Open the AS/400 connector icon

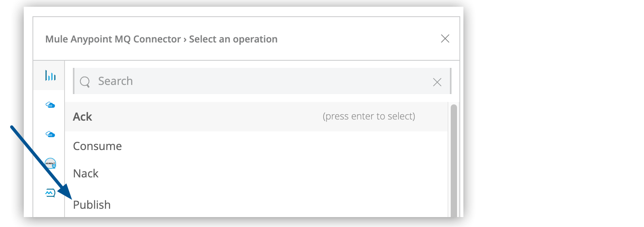50,163
